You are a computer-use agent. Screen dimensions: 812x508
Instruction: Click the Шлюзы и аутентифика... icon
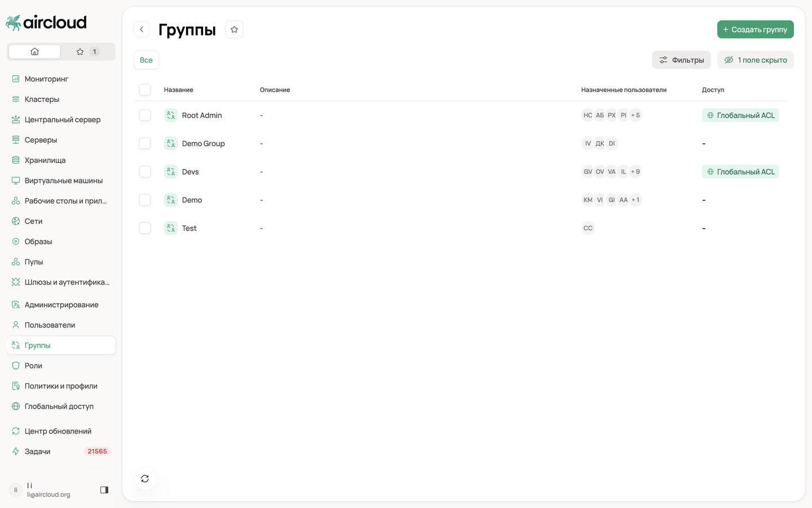[x=16, y=282]
